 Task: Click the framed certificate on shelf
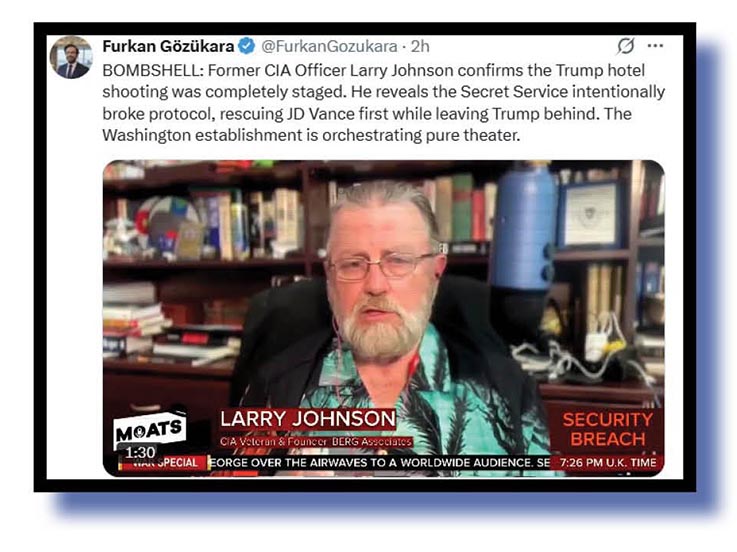591,213
